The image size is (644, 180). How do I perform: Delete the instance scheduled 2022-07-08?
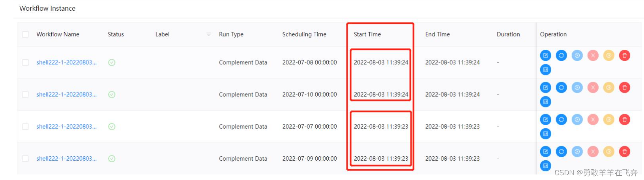pyautogui.click(x=624, y=56)
